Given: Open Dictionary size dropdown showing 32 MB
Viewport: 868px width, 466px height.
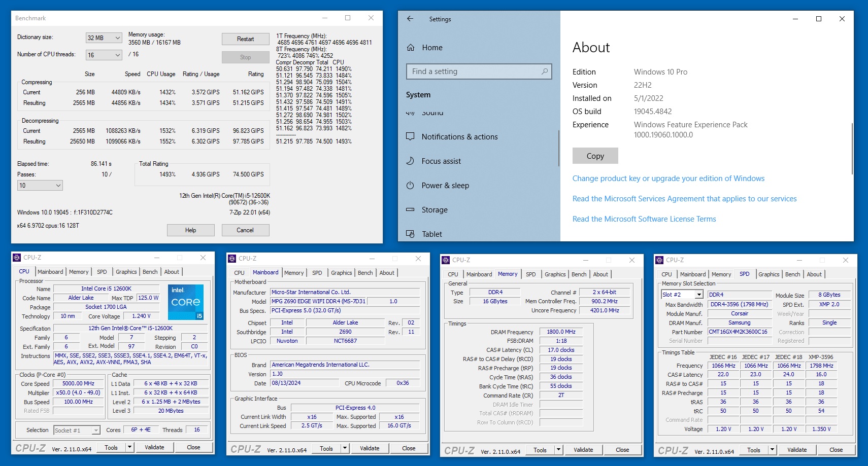Looking at the screenshot, I should [x=104, y=38].
